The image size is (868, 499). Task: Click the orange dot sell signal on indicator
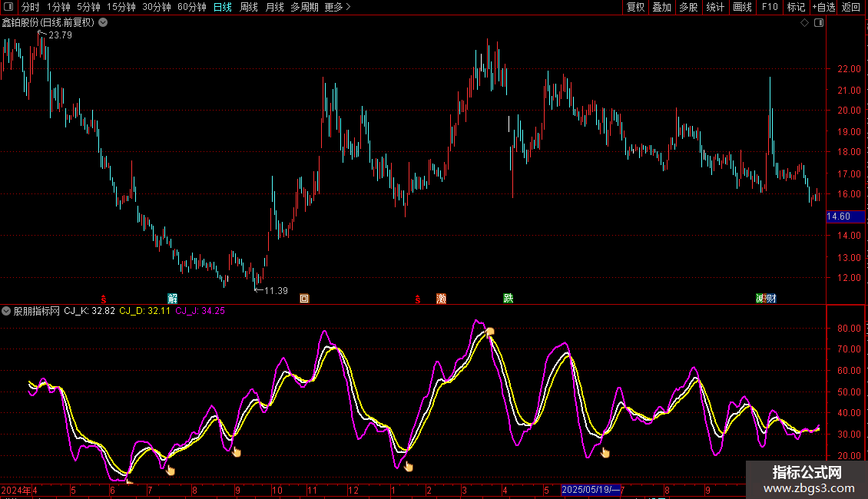pos(489,332)
